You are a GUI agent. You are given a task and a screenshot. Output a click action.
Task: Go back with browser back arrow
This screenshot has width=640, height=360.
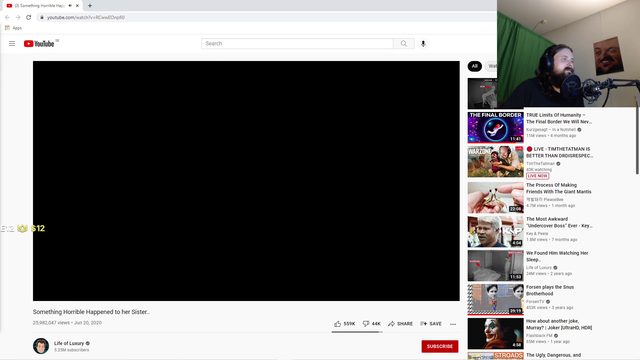point(7,17)
